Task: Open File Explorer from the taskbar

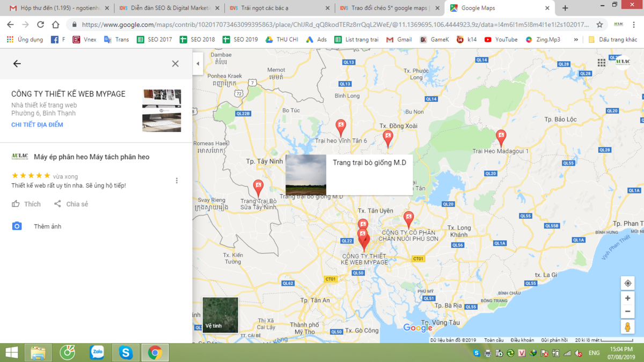Action: [x=38, y=352]
